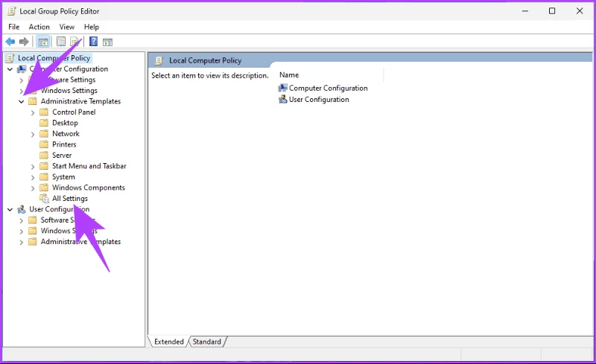
Task: Toggle the Show/Hide Action Pane toolbar button
Action: point(107,42)
